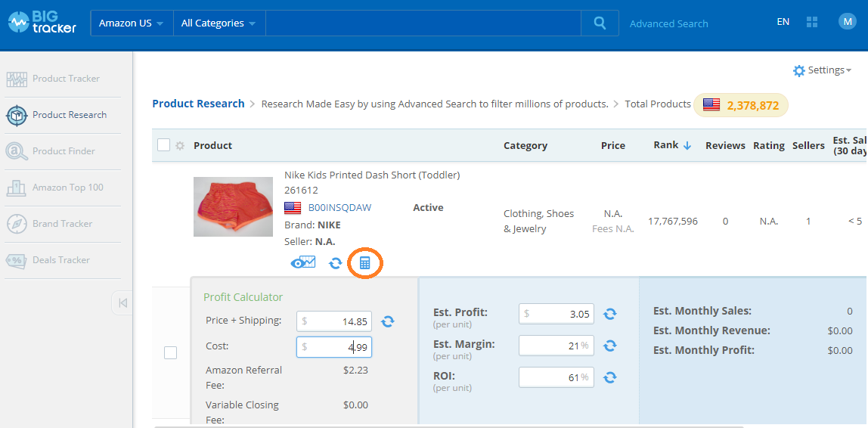Click the pink shorts product thumbnail

pyautogui.click(x=233, y=206)
